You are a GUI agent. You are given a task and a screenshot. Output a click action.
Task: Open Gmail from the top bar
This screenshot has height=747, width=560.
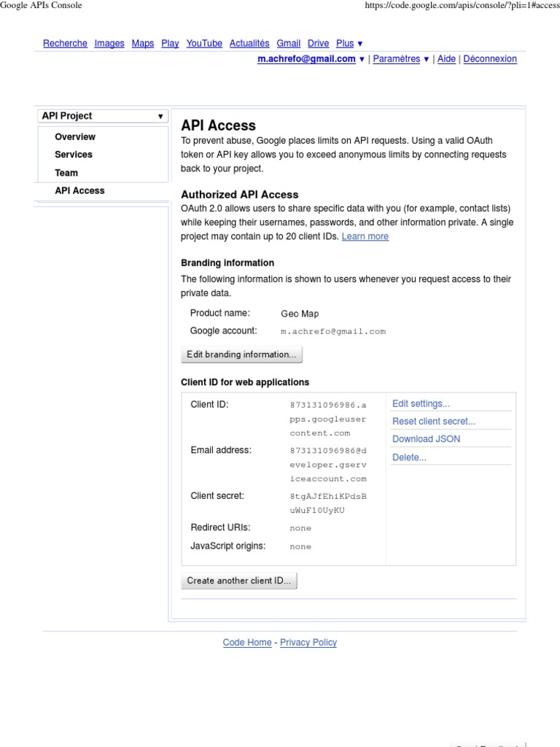289,43
